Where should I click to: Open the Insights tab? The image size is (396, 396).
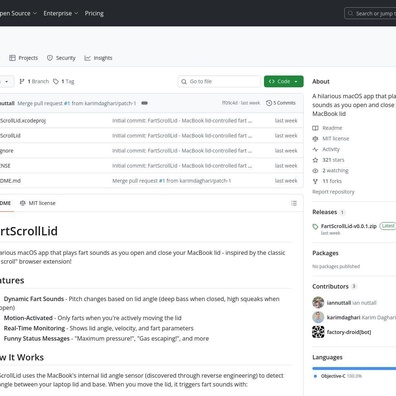tap(98, 58)
